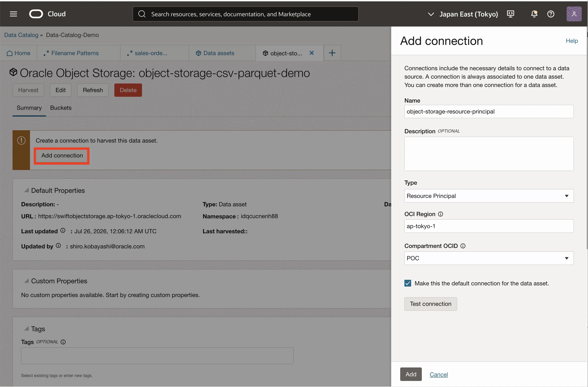The height and width of the screenshot is (387, 588).
Task: Toggle the default connection checkbox
Action: (408, 283)
